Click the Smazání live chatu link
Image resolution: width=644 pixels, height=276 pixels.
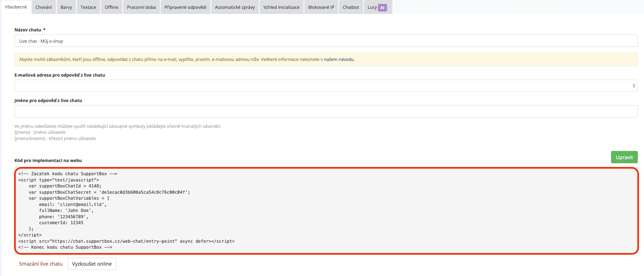(41, 264)
